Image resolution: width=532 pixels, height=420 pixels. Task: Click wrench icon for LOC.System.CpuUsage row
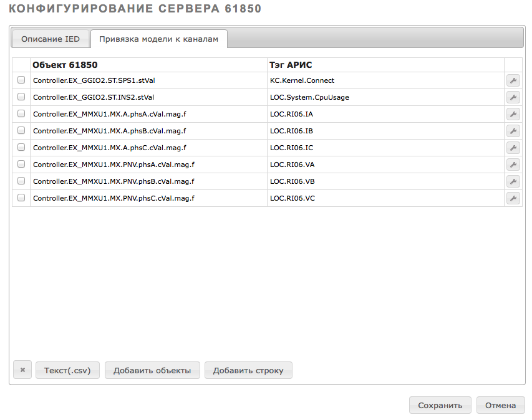(513, 97)
